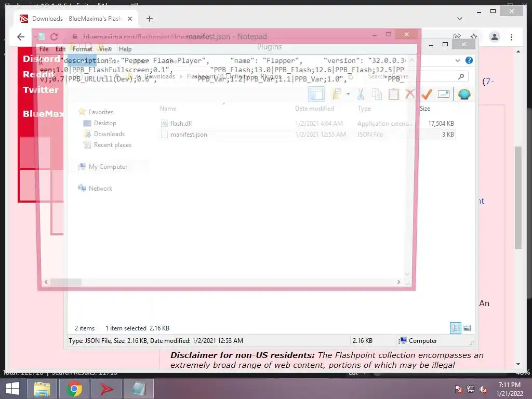Open the Start menu
This screenshot has width=532, height=399.
pyautogui.click(x=12, y=389)
